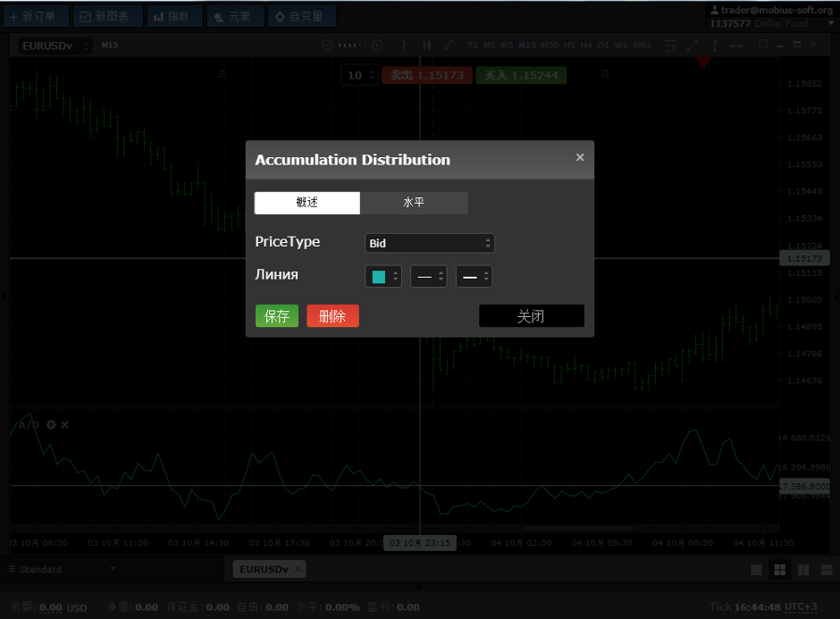Screen dimensions: 840x619
Task: Click the chart maximize icon
Action: 797,45
